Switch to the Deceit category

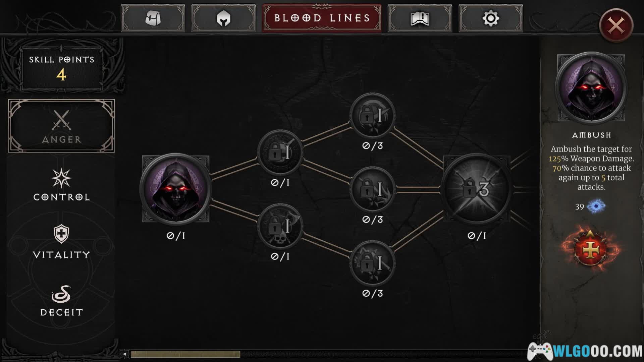click(61, 301)
